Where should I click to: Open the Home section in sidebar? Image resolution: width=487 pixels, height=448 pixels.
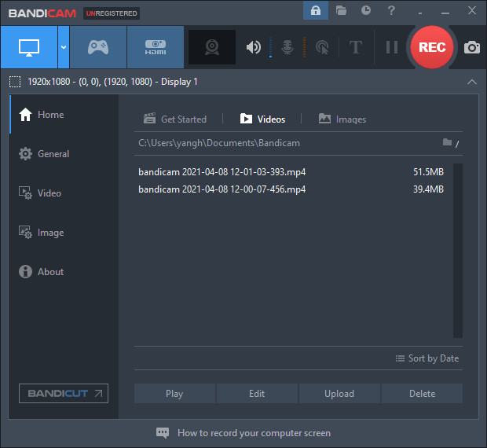(64, 115)
